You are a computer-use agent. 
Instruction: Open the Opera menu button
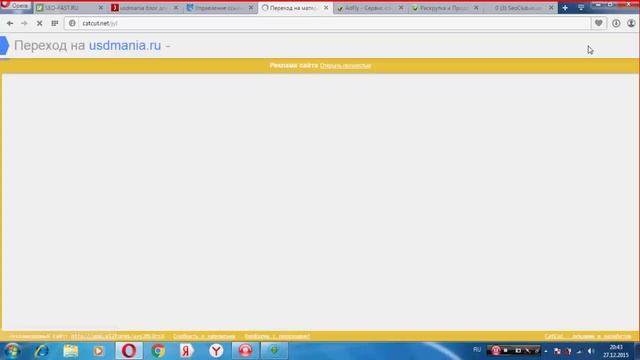tap(15, 6)
